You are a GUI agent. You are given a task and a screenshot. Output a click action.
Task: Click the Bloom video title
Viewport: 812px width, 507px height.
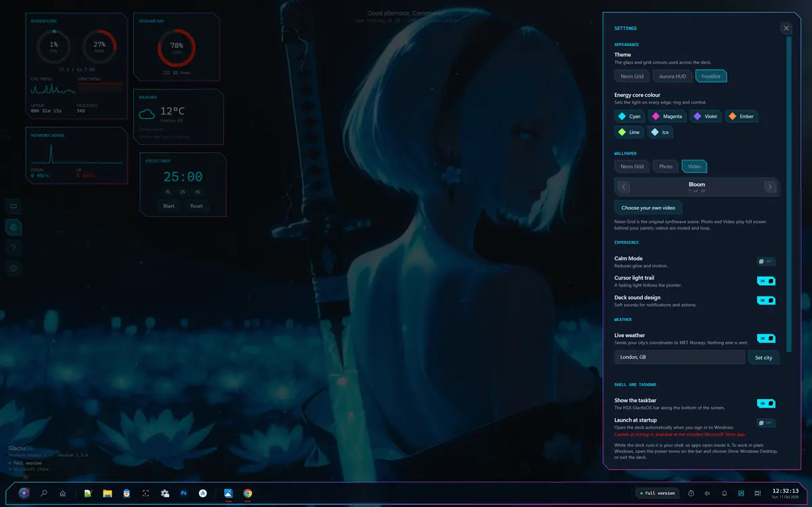697,184
